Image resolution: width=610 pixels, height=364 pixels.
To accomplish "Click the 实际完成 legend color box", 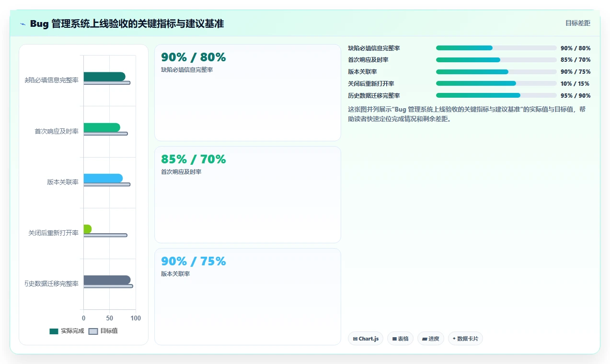I will (x=54, y=331).
